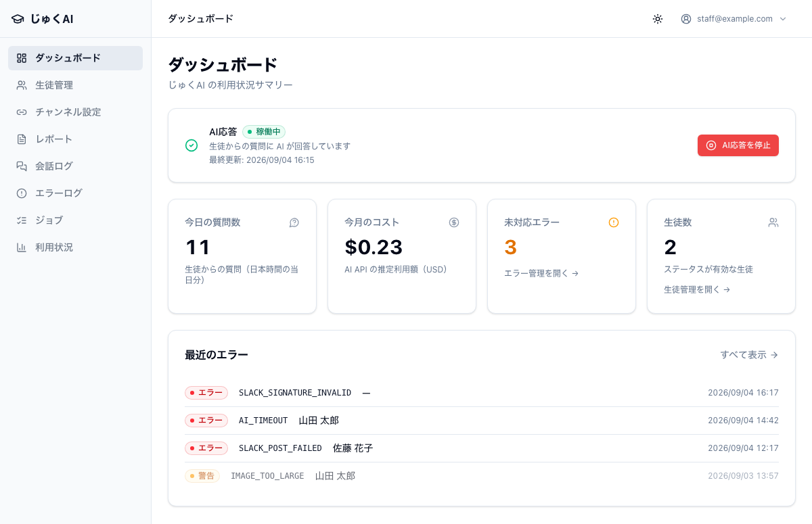
Task: Click 佐藤 花子 on the SLACK_POST_FAILED row
Action: click(x=353, y=448)
